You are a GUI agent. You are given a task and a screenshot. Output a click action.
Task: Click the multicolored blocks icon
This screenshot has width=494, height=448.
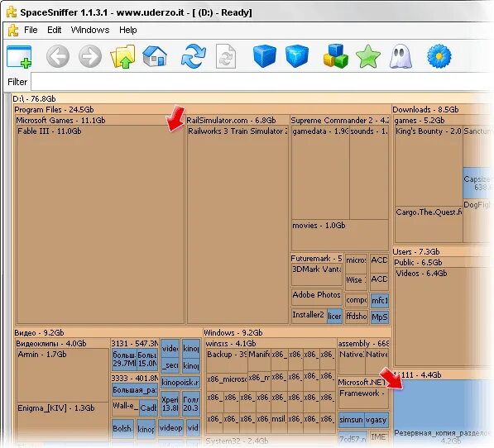click(x=336, y=56)
